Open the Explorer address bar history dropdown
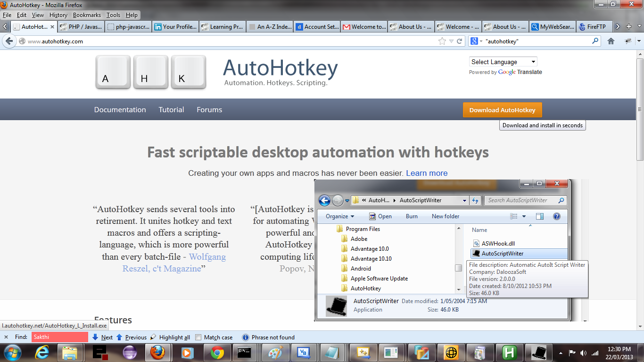644x362 pixels. pyautogui.click(x=464, y=200)
